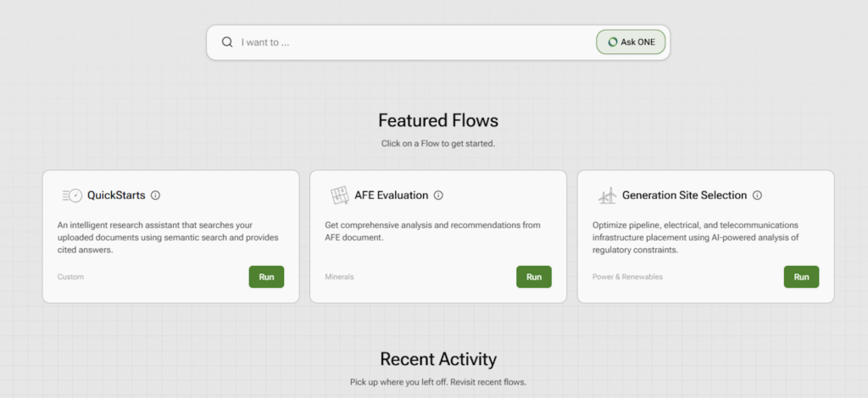The height and width of the screenshot is (398, 868).
Task: Click the wind turbine Generation Site icon
Action: tap(607, 196)
